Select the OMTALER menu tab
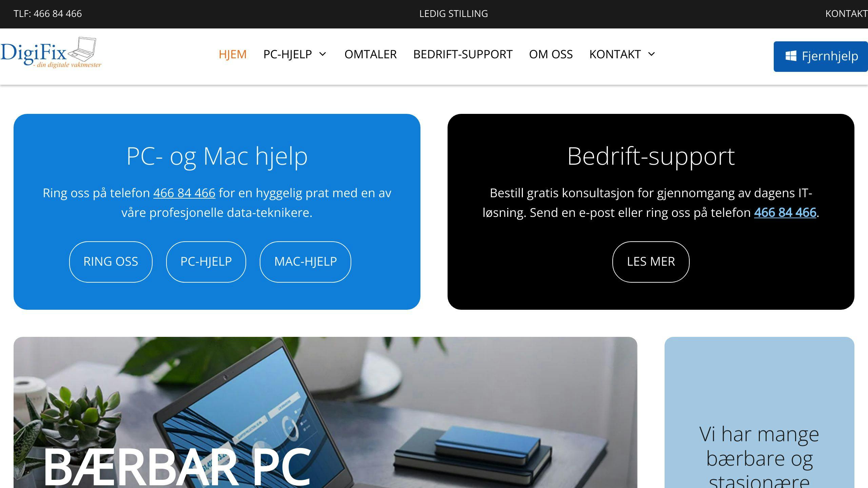The width and height of the screenshot is (868, 488). 370,54
